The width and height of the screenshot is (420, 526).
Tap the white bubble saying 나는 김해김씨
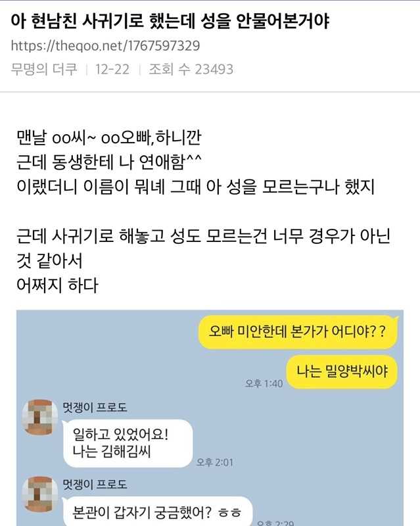pyautogui.click(x=128, y=443)
